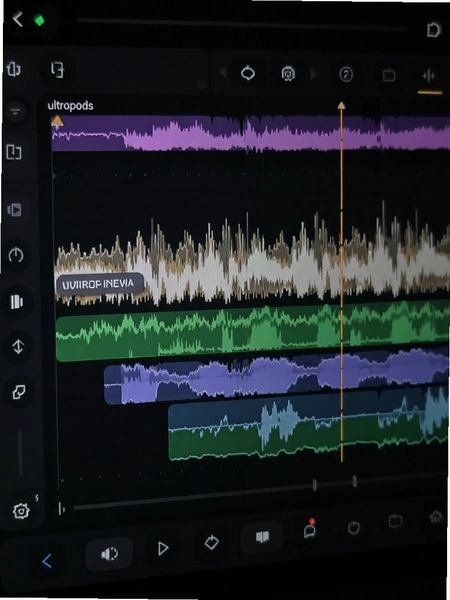This screenshot has width=450, height=600.
Task: Click the orange playhead marker at top
Action: point(341,105)
